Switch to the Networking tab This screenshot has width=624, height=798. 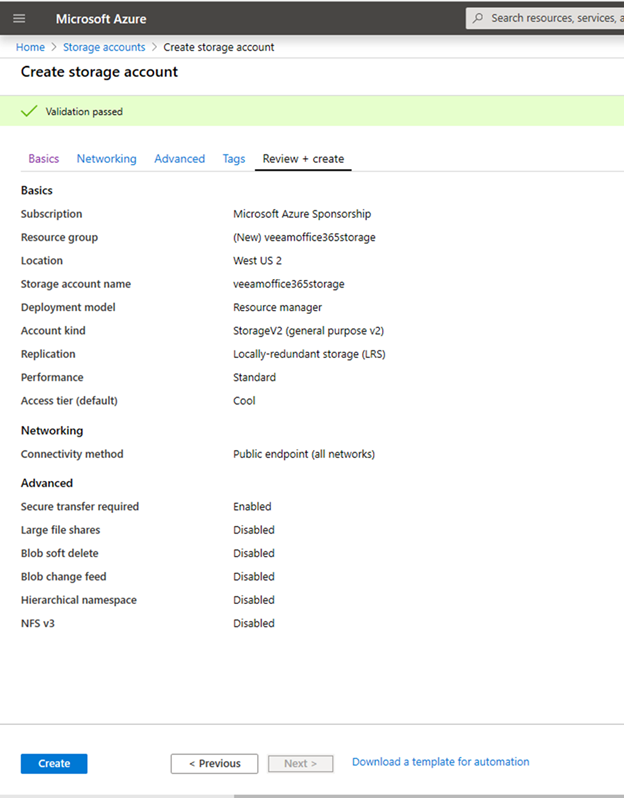(106, 159)
